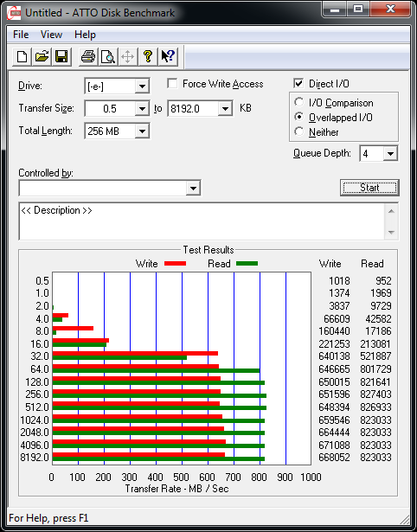
Task: Expand the Drive dropdown
Action: tap(142, 87)
